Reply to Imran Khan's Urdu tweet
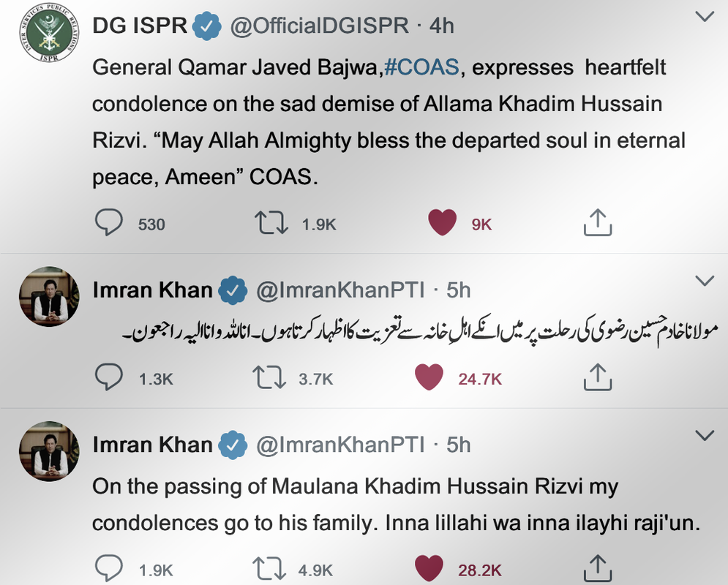 tap(110, 377)
